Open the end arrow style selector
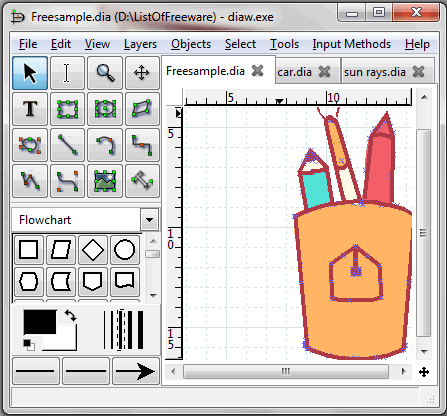 coord(136,371)
